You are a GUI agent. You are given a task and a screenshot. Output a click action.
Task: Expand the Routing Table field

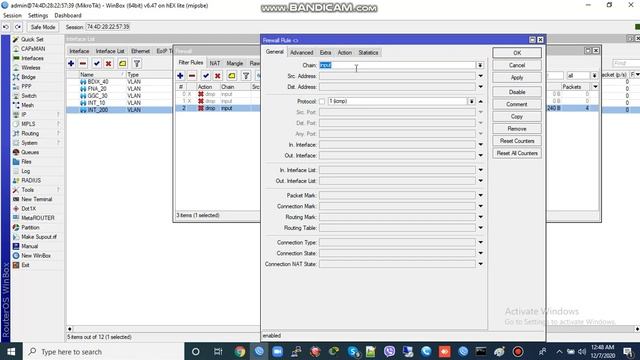(x=480, y=228)
